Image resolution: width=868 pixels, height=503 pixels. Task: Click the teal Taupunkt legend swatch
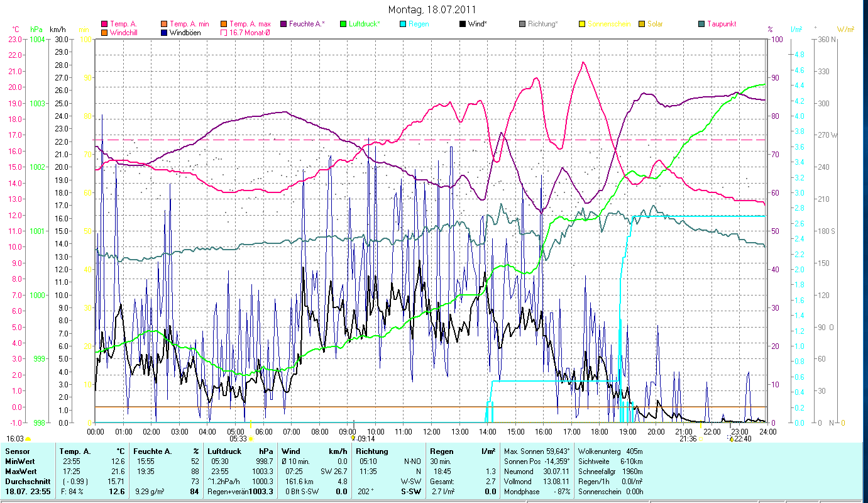pyautogui.click(x=701, y=24)
